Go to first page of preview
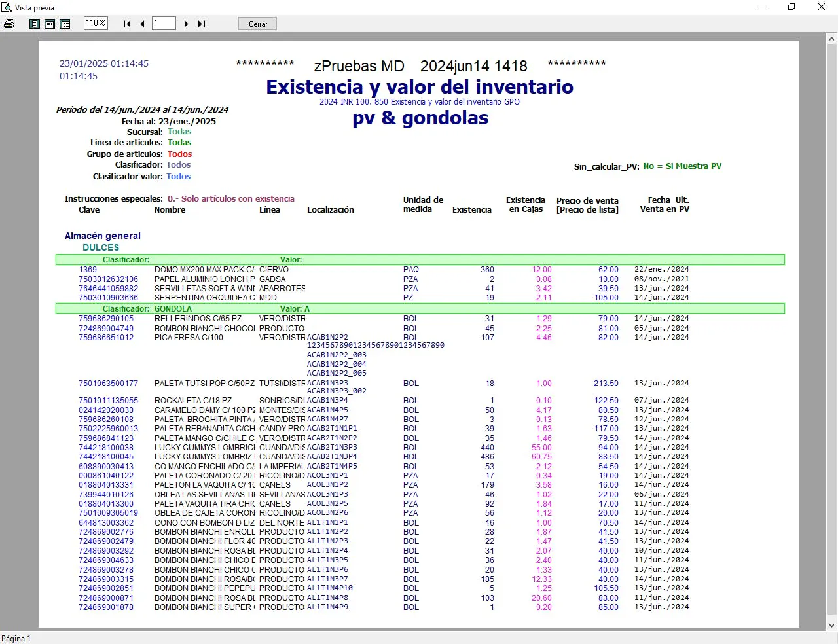 (x=127, y=24)
